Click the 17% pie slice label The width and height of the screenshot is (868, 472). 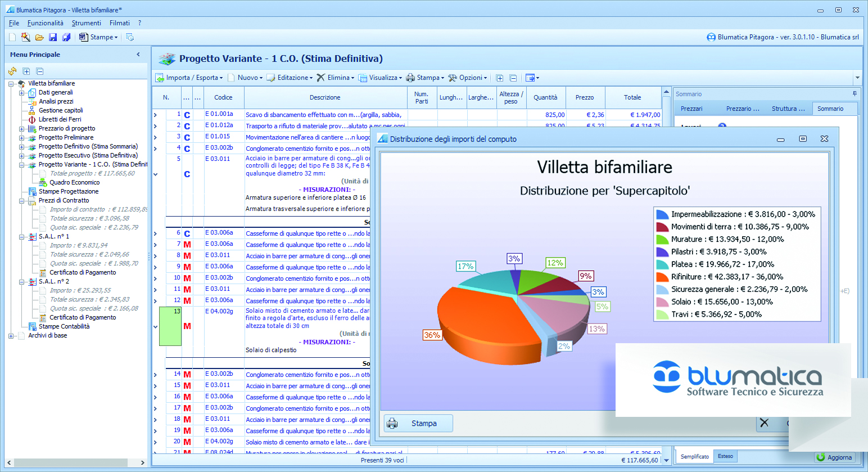(465, 266)
